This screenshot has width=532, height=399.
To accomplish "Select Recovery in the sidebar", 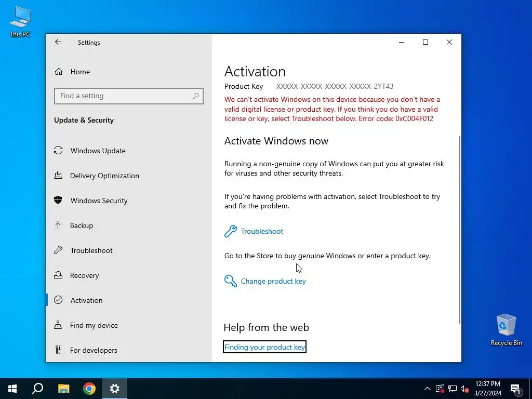I will point(85,275).
